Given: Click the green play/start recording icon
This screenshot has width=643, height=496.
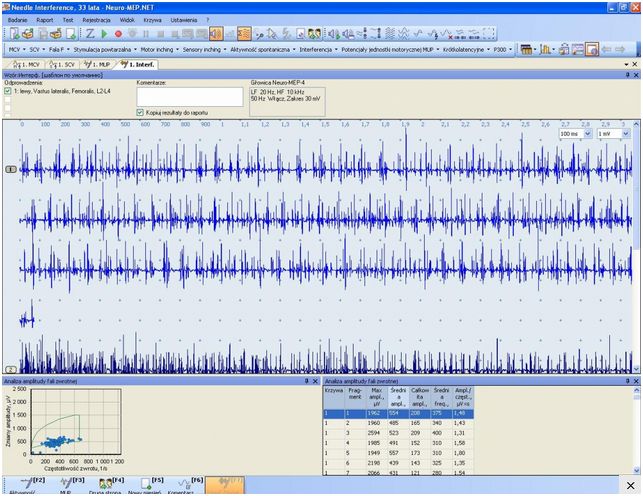Looking at the screenshot, I should pos(103,34).
